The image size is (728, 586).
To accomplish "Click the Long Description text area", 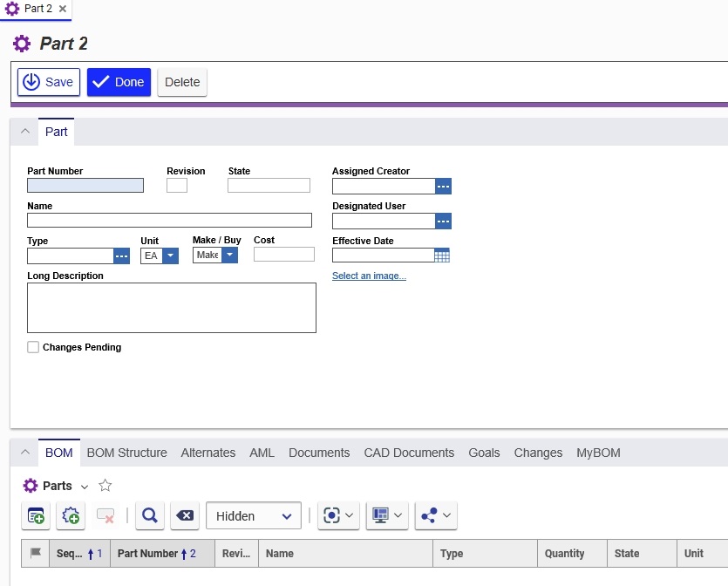I will pyautogui.click(x=172, y=308).
